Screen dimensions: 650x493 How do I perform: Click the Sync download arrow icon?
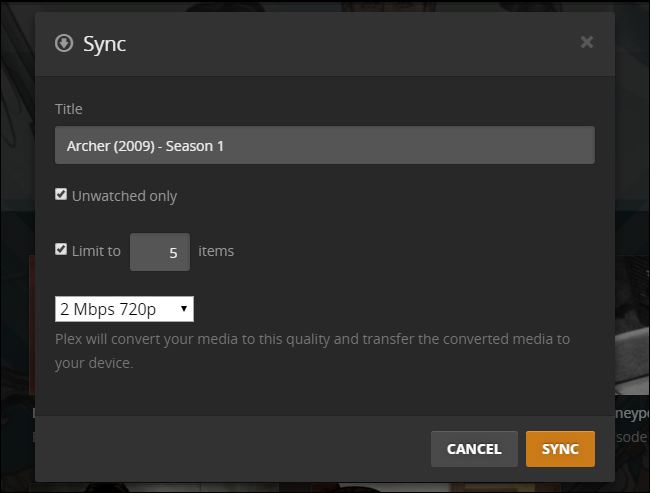click(x=64, y=43)
